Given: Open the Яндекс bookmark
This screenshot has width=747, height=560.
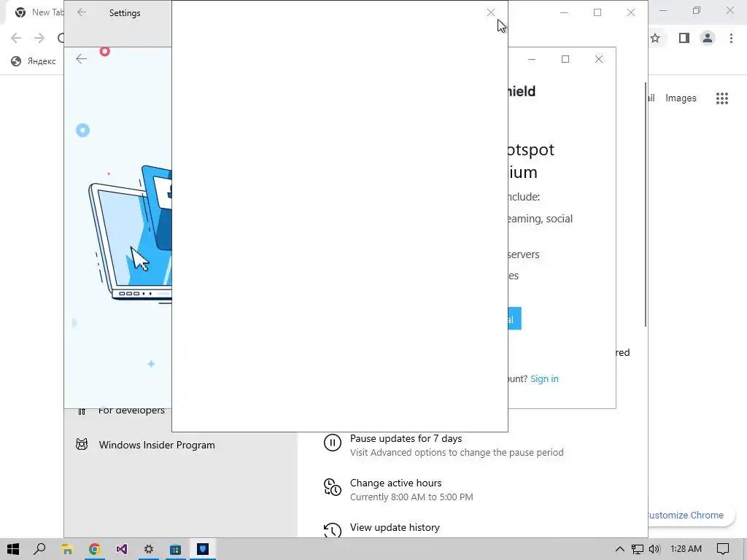Looking at the screenshot, I should click(x=34, y=61).
